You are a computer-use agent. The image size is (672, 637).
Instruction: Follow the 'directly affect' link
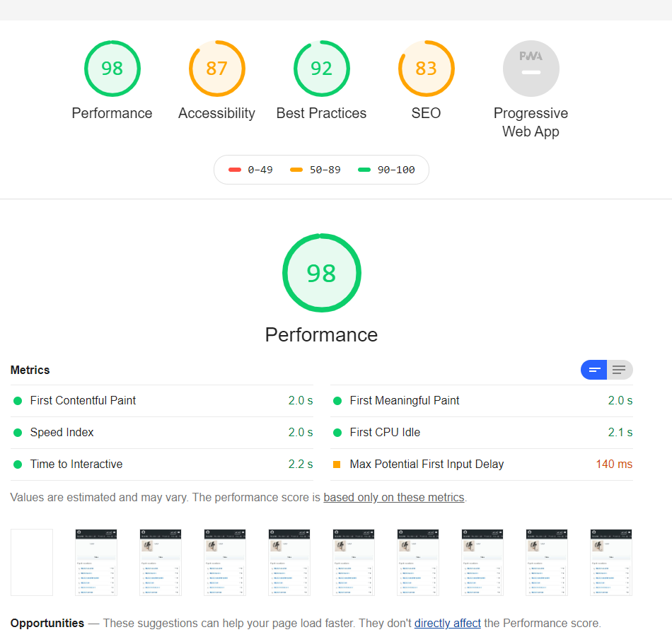click(447, 624)
